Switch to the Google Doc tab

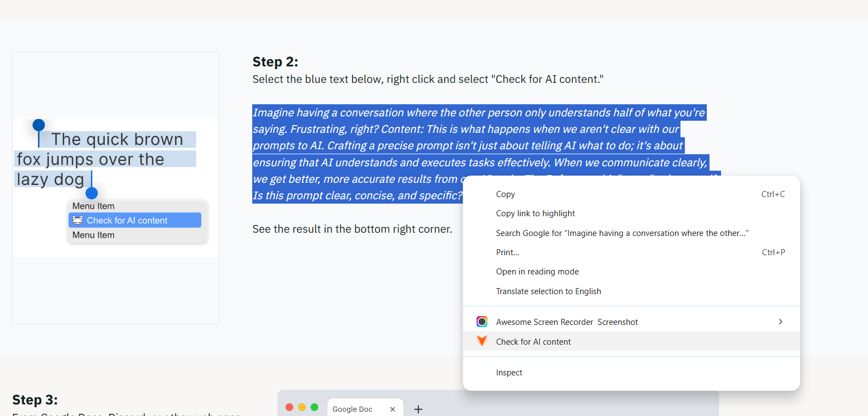[x=352, y=409]
